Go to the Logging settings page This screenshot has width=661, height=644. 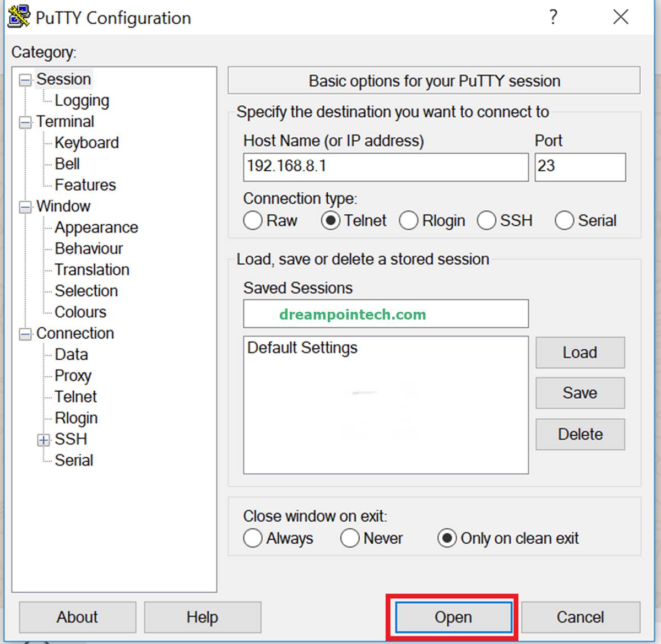[x=82, y=100]
